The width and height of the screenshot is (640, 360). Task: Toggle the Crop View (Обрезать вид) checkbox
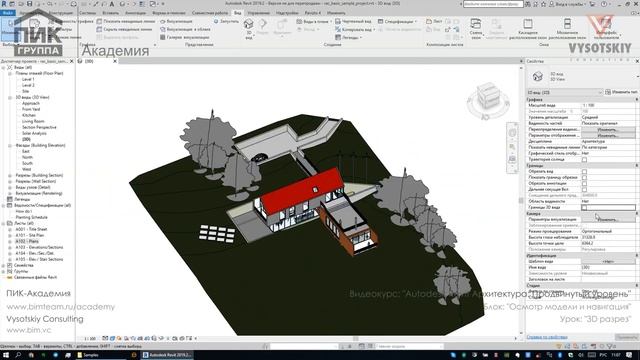click(584, 171)
